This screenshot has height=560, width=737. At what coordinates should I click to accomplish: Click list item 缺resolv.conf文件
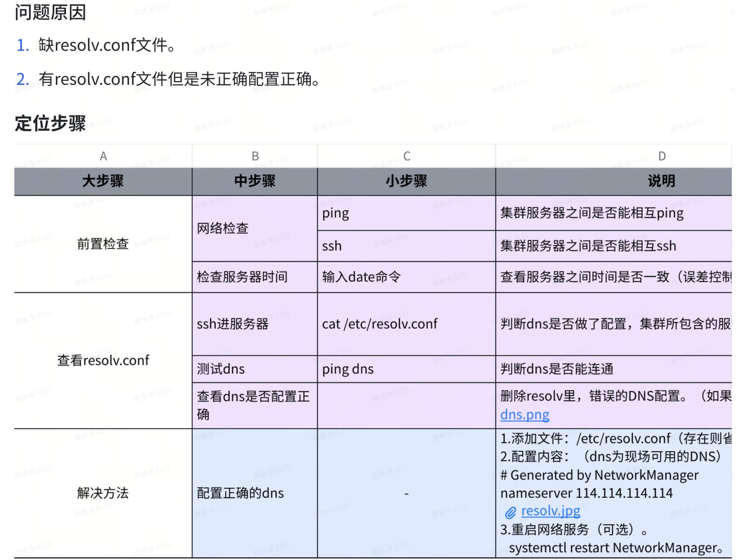coord(107,45)
